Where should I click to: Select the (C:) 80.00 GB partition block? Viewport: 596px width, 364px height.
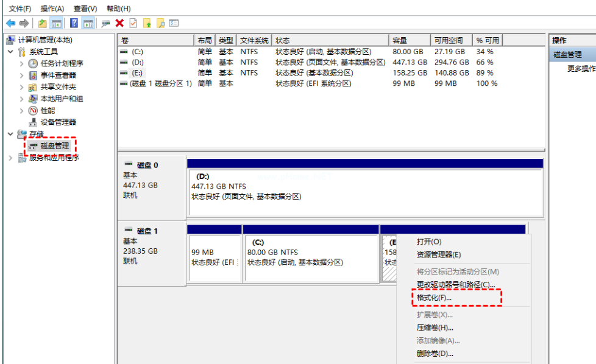[311, 259]
